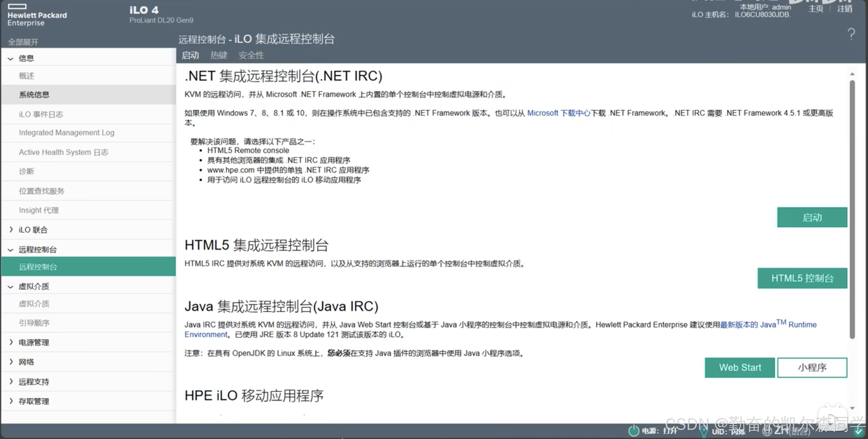Expand the 网络 sidebar section
868x439 pixels.
tap(11, 362)
